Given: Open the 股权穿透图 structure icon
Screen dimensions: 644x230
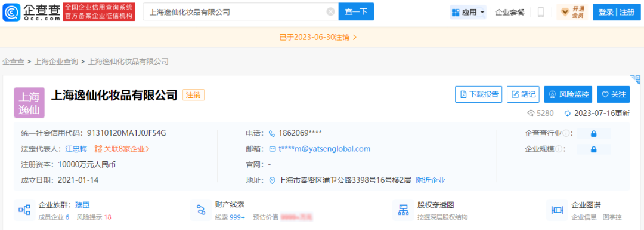Looking at the screenshot, I should 403,210.
